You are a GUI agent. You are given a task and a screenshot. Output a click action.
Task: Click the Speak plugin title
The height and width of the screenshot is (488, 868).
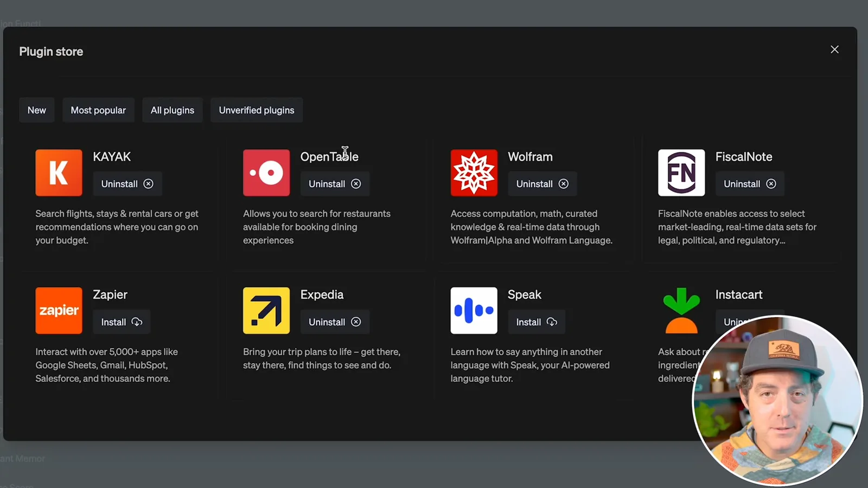pyautogui.click(x=525, y=295)
